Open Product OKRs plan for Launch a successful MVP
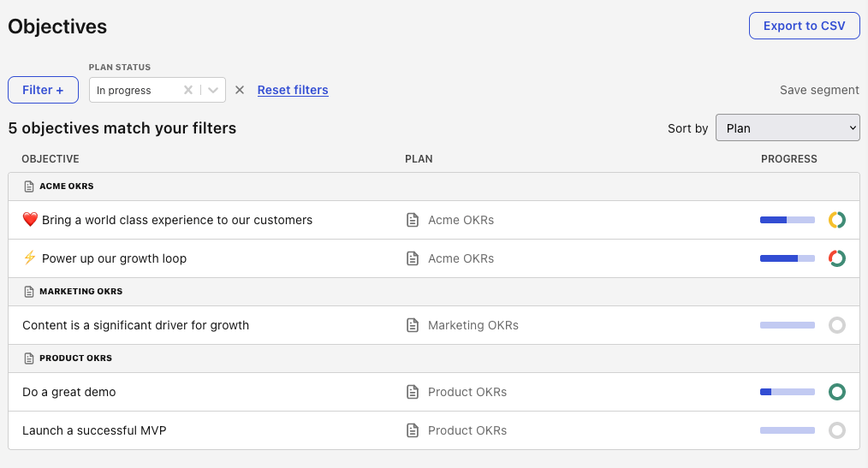Image resolution: width=868 pixels, height=468 pixels. (467, 430)
